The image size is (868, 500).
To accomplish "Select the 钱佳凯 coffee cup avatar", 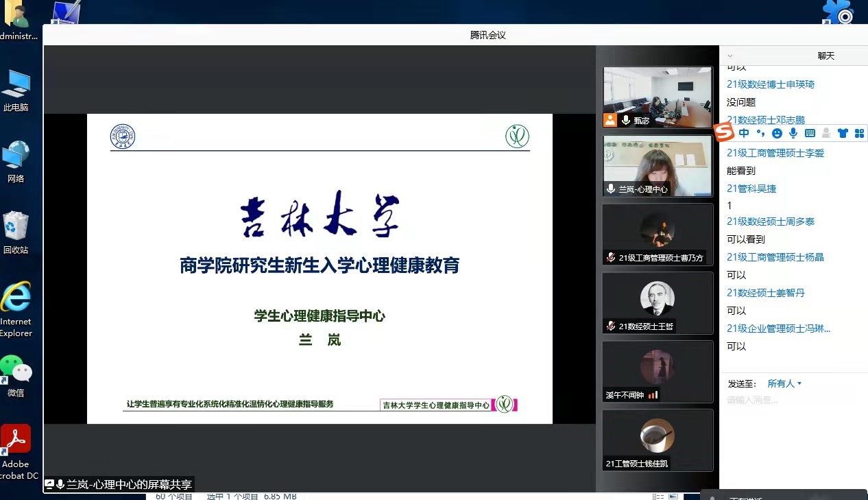I will coord(658,436).
